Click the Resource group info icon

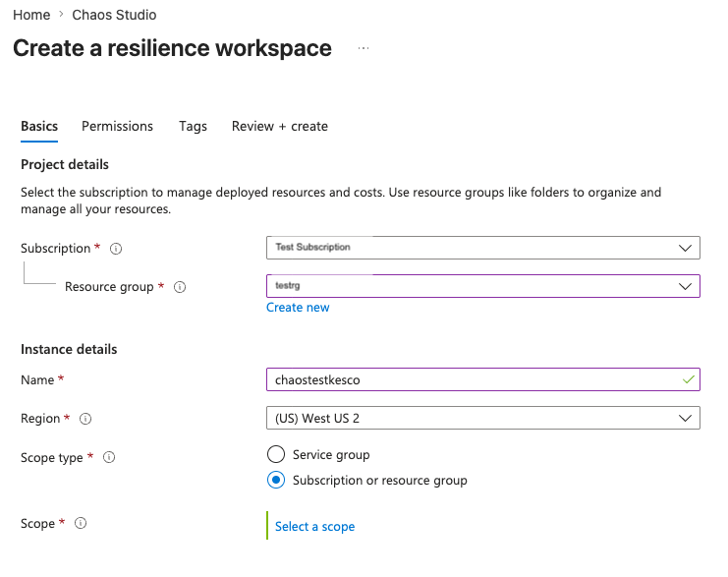point(180,287)
